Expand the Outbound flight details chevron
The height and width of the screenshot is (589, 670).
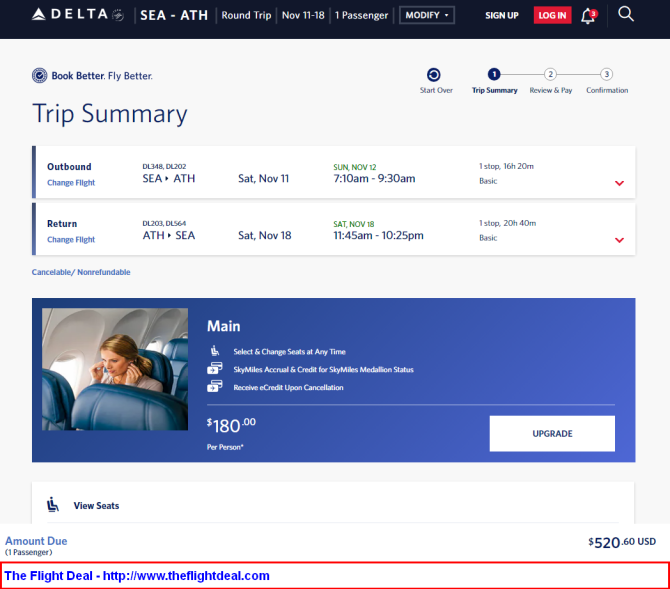619,183
